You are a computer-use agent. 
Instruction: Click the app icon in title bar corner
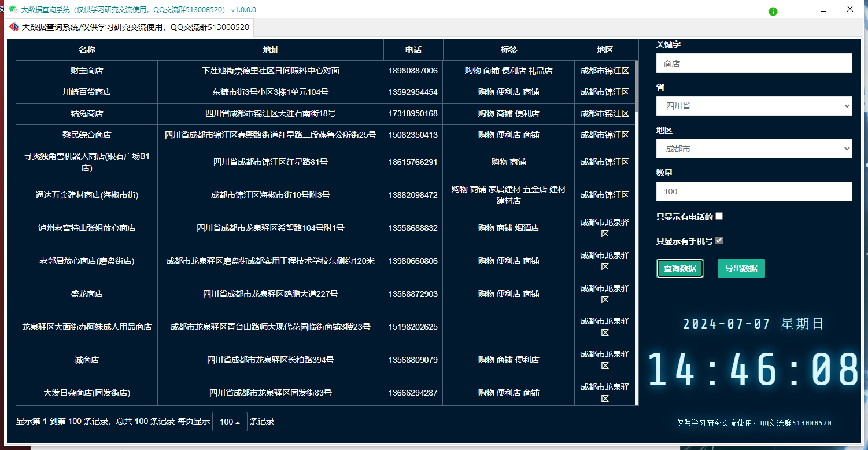point(12,10)
